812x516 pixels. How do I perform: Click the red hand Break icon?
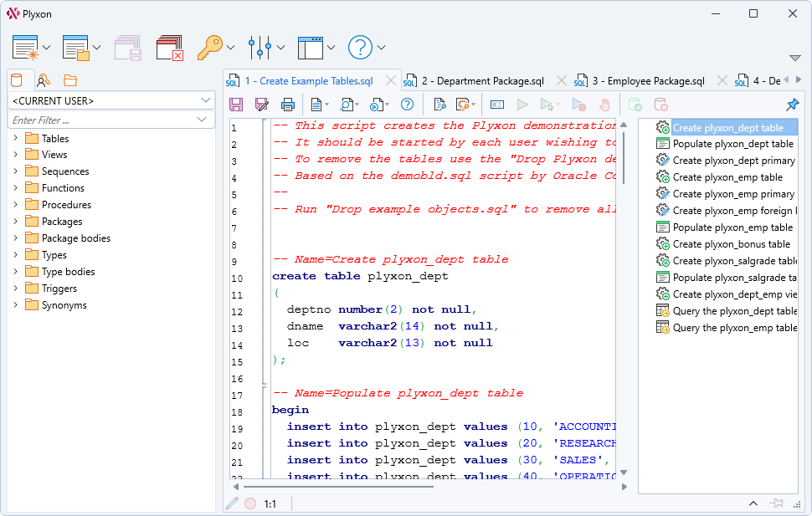coord(604,105)
